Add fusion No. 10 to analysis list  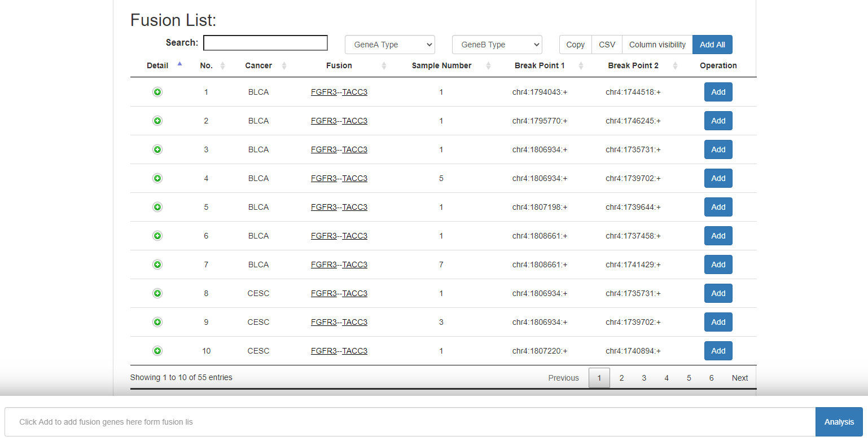[x=718, y=351]
